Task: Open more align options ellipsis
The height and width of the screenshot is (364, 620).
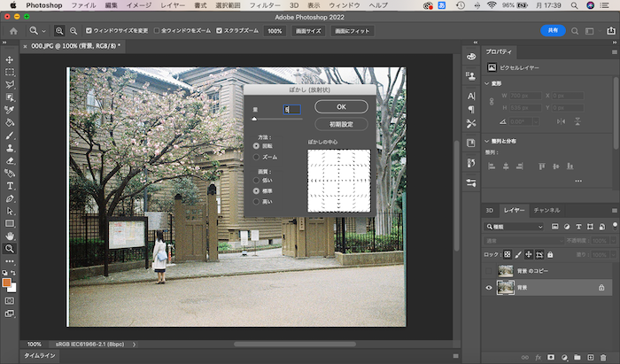Action: 578,181
